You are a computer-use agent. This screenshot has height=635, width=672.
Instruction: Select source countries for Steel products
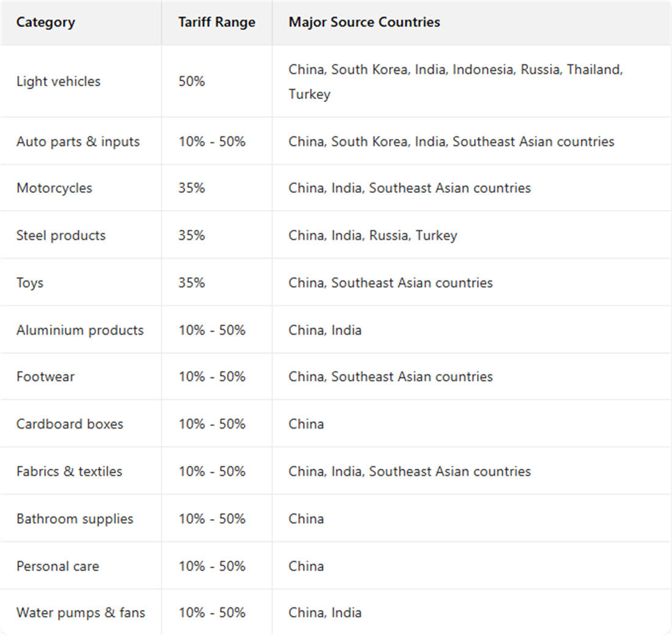(x=373, y=236)
